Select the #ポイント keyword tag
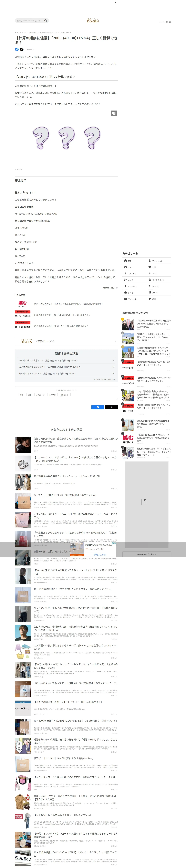Viewport: 186px width, 868px height. 64,395
